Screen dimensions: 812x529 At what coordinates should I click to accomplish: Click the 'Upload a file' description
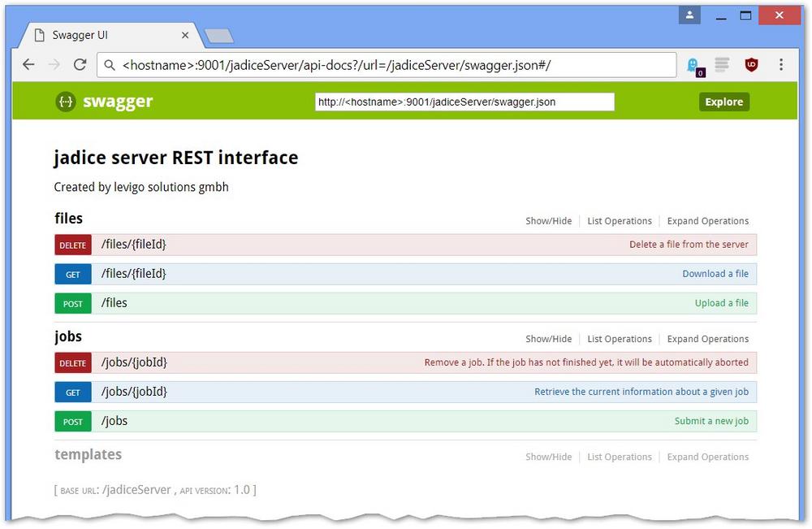pos(721,303)
